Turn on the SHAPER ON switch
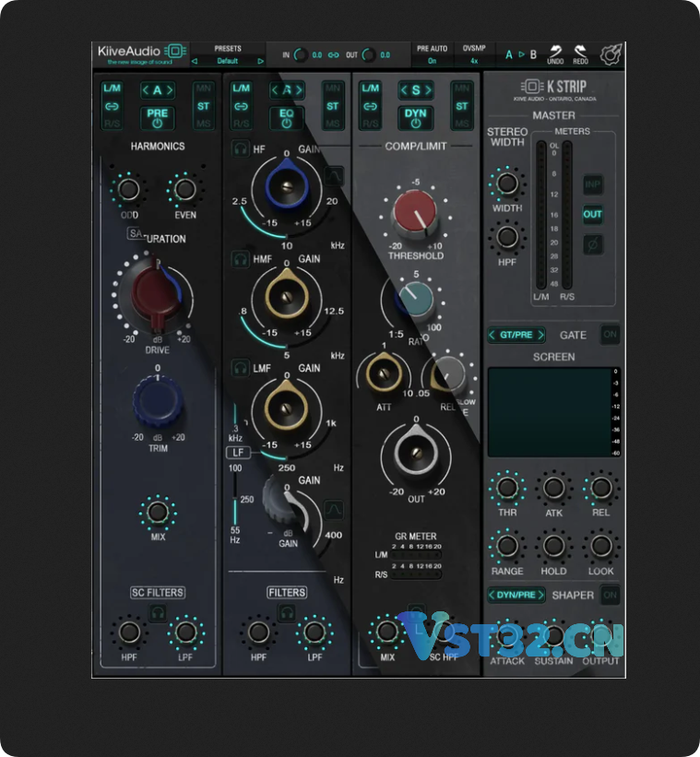This screenshot has width=700, height=757. 610,595
